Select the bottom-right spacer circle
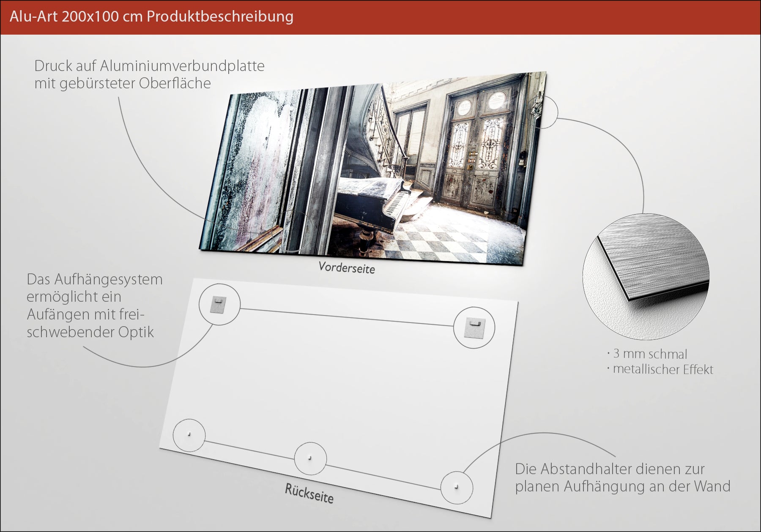The image size is (761, 532). [457, 488]
